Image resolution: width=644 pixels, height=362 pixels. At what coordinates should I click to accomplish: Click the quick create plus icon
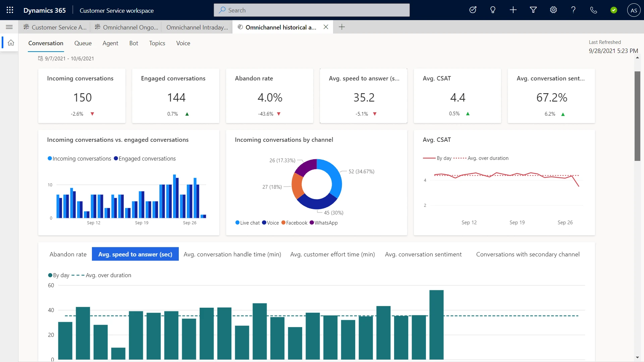513,10
